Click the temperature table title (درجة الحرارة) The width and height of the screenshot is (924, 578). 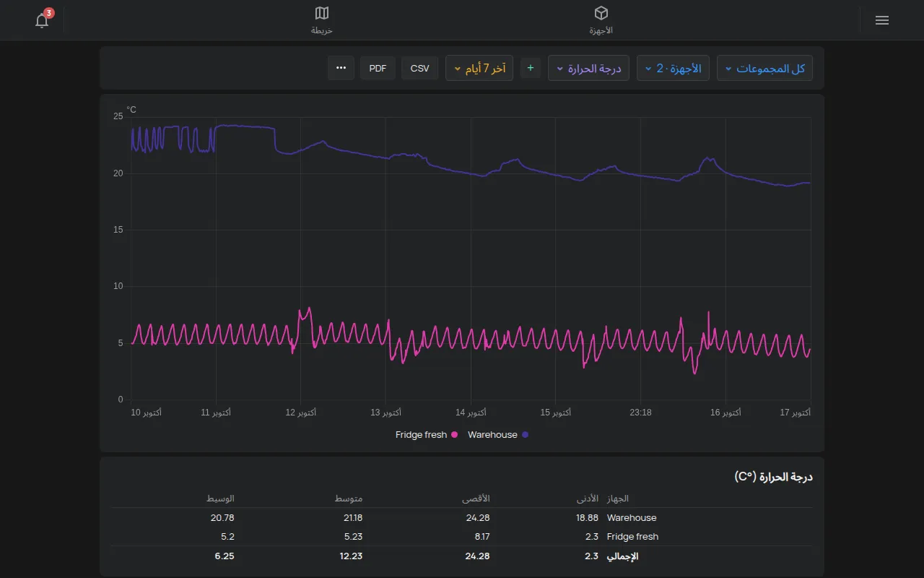[x=773, y=477]
